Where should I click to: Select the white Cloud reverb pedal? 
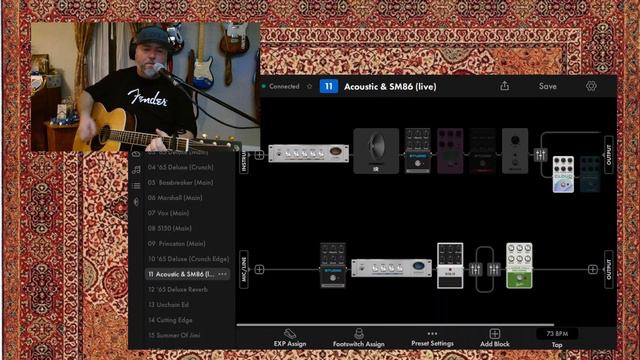[x=563, y=174]
